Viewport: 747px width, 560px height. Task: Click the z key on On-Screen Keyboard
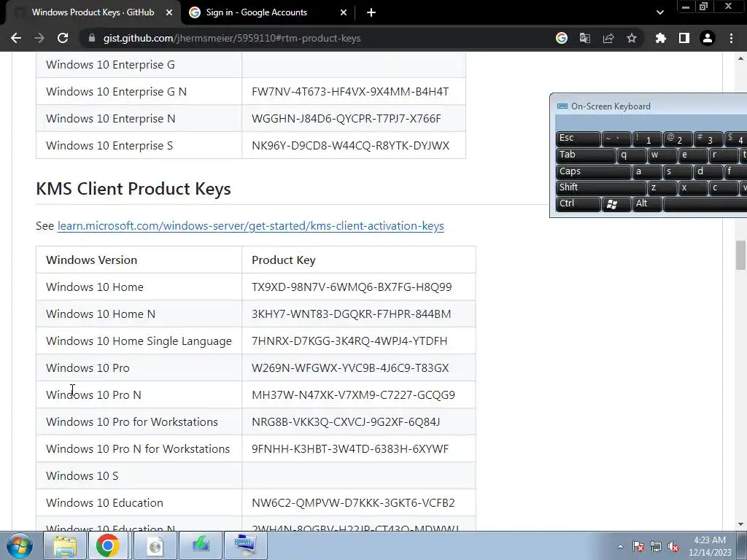pos(662,188)
